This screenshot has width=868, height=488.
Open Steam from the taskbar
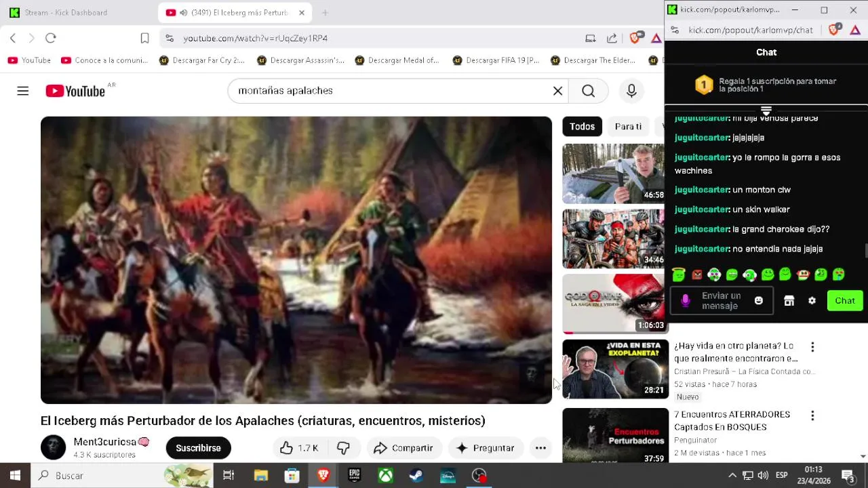coord(416,476)
